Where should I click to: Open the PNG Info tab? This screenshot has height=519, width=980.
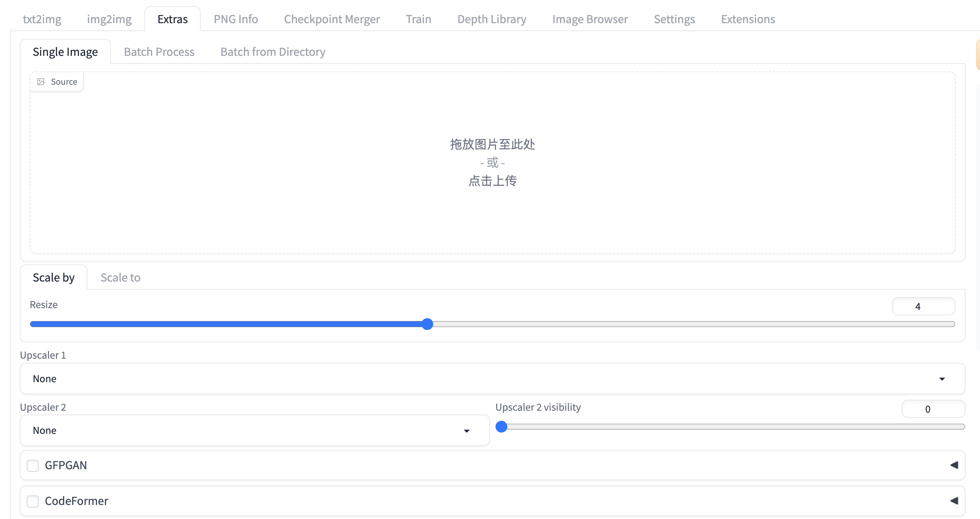(235, 19)
